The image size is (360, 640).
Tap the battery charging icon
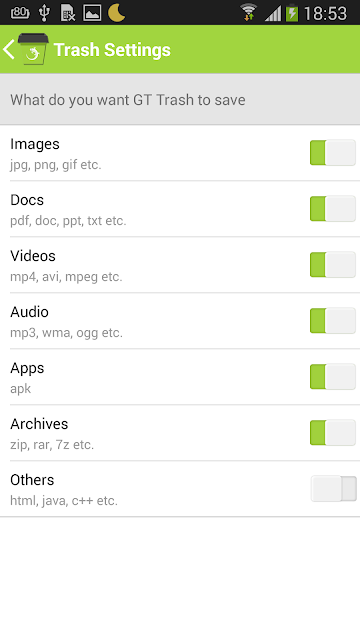(x=292, y=13)
